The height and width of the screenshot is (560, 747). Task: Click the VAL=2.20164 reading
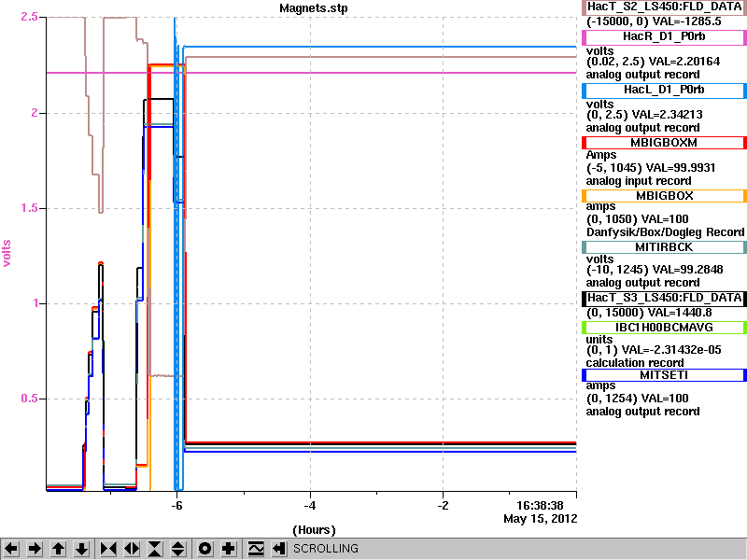click(x=684, y=62)
